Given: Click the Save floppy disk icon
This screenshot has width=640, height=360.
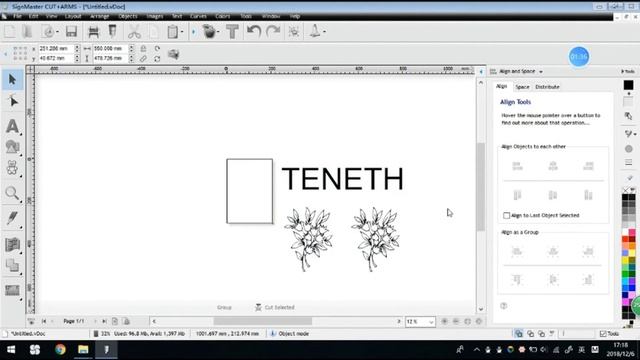Looking at the screenshot, I should (x=71, y=31).
